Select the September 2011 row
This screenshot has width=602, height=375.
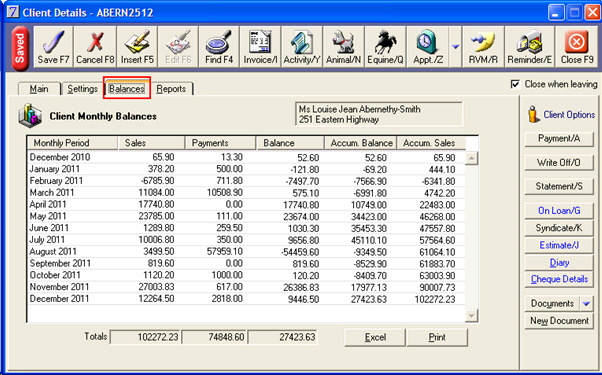tap(246, 264)
